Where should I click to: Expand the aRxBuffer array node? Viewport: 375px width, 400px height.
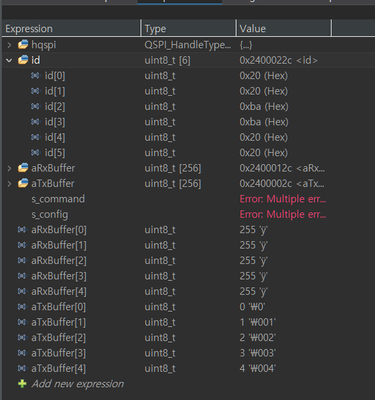[x=9, y=168]
